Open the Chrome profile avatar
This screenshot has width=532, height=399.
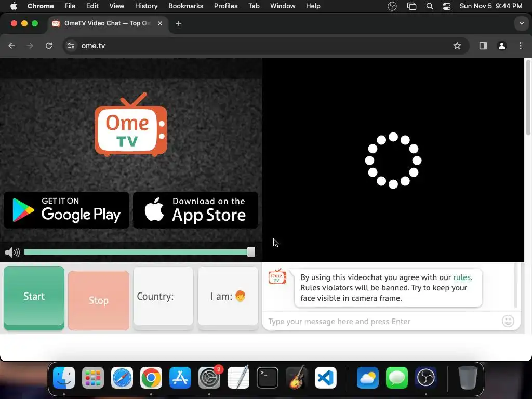pos(501,46)
